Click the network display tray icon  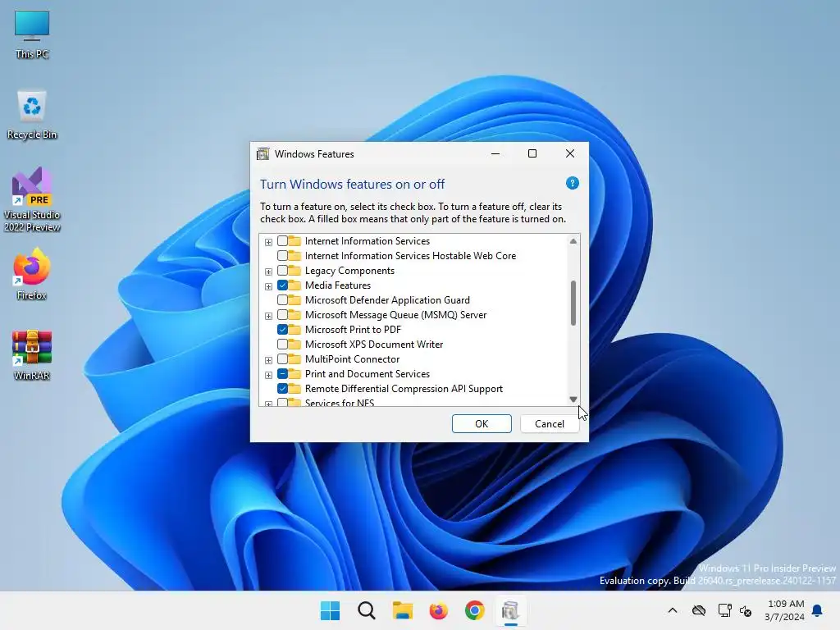pos(724,610)
